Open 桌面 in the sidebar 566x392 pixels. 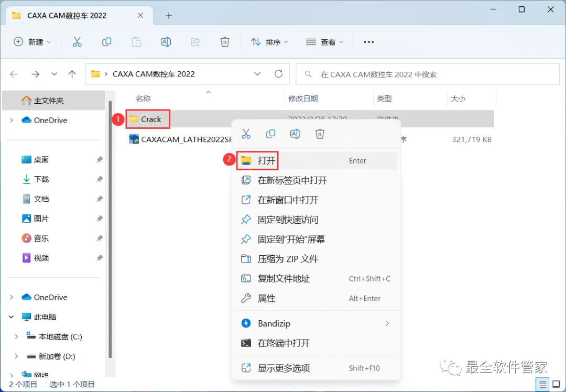coord(41,159)
